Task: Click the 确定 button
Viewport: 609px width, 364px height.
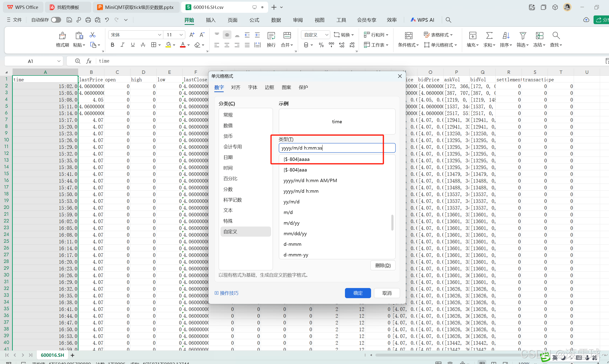Action: 358,293
